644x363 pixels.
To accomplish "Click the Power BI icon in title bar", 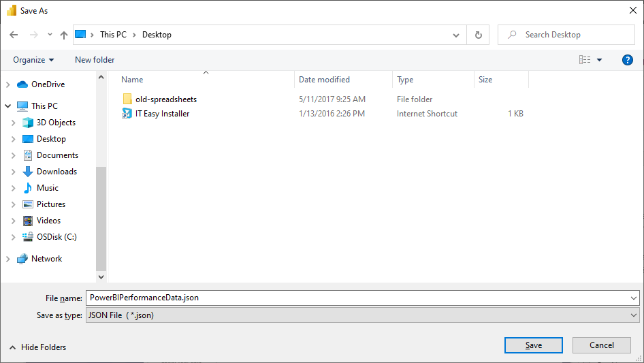I will coord(12,10).
